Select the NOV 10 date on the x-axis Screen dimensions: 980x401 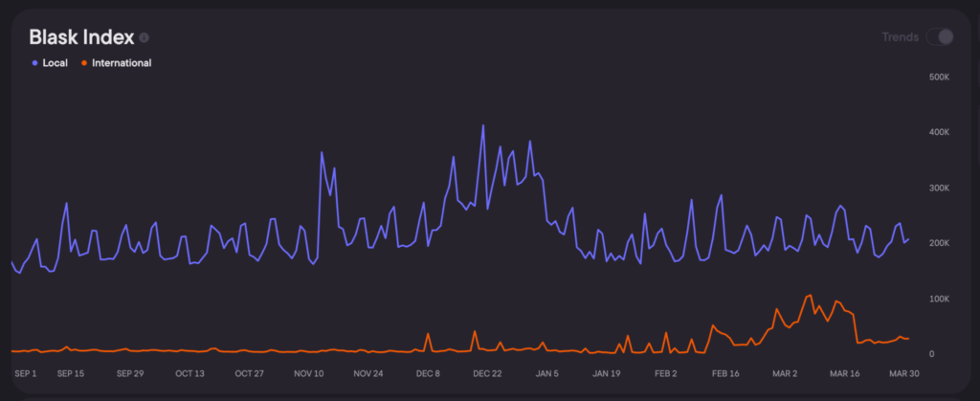tap(308, 373)
